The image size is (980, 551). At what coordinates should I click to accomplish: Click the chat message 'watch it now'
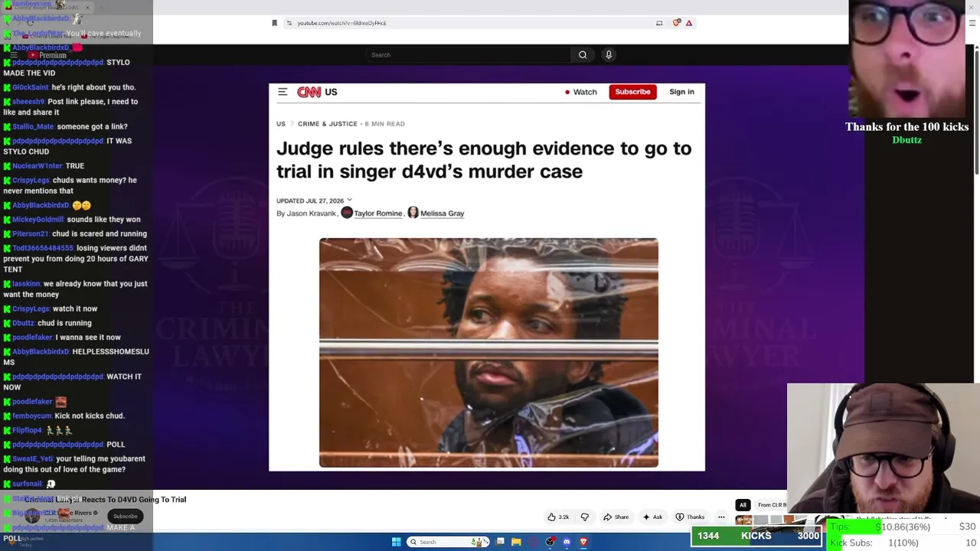coord(75,309)
